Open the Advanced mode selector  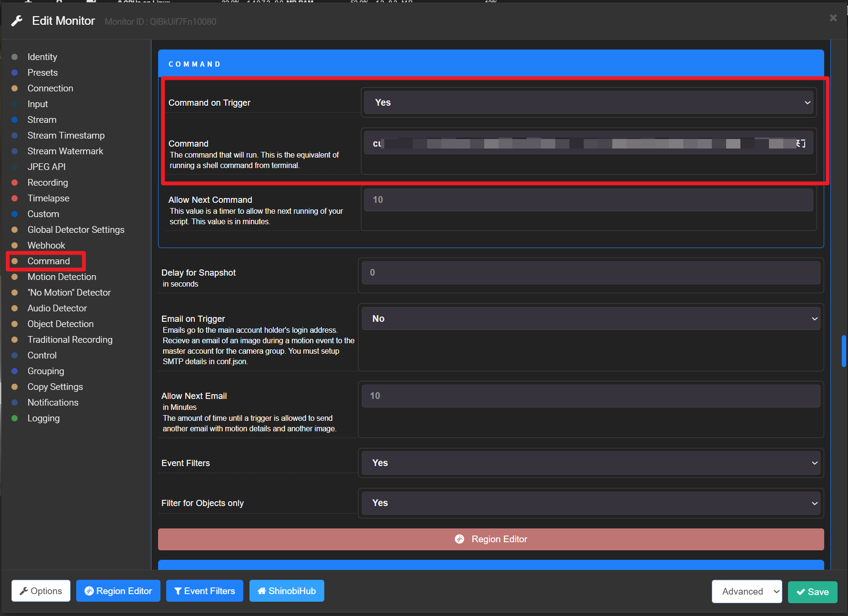747,591
